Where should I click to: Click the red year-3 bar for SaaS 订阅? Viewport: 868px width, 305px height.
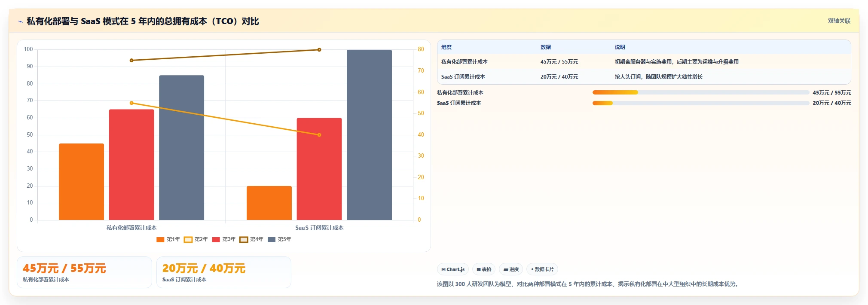click(x=319, y=169)
